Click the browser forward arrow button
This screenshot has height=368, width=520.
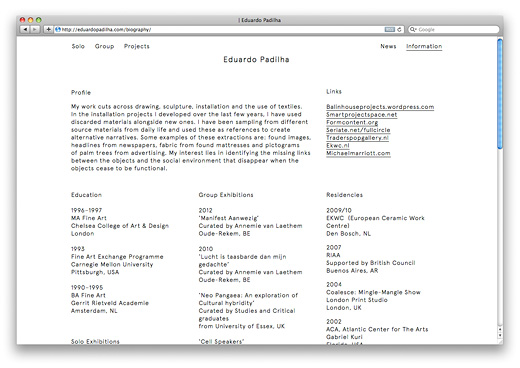35,29
